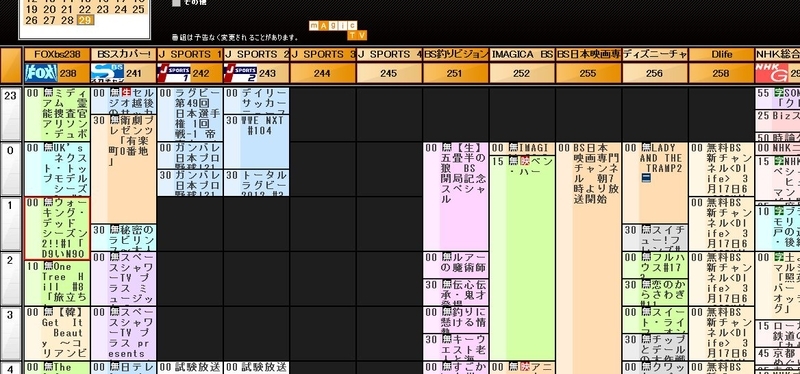Open the ウォーキング・デッド シーズン2 program
Image resolution: width=800 pixels, height=374 pixels.
tap(57, 229)
